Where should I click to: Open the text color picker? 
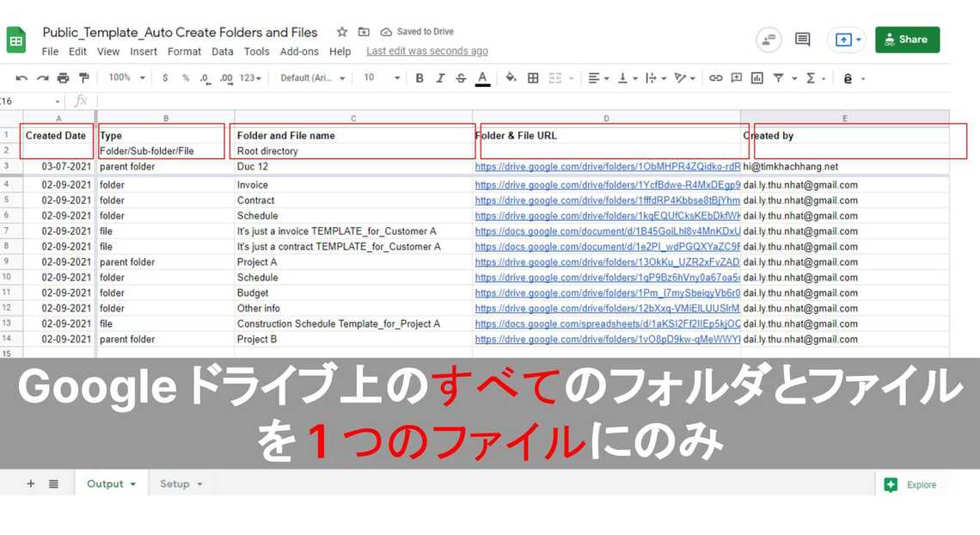483,78
